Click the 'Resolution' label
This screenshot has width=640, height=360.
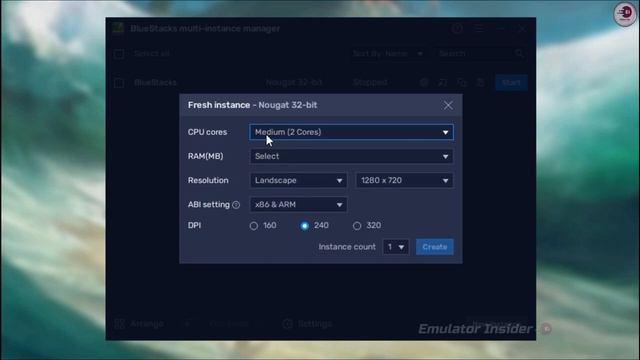(208, 180)
